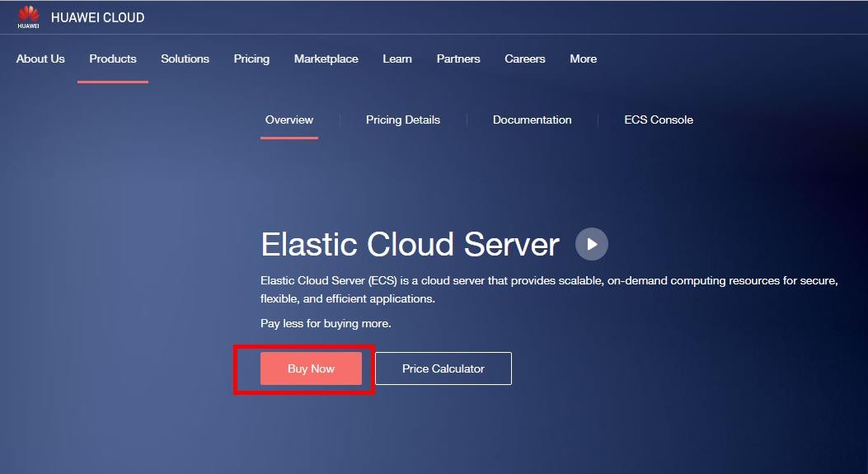Switch to the Pricing Details tab
The width and height of the screenshot is (868, 474).
(x=403, y=120)
